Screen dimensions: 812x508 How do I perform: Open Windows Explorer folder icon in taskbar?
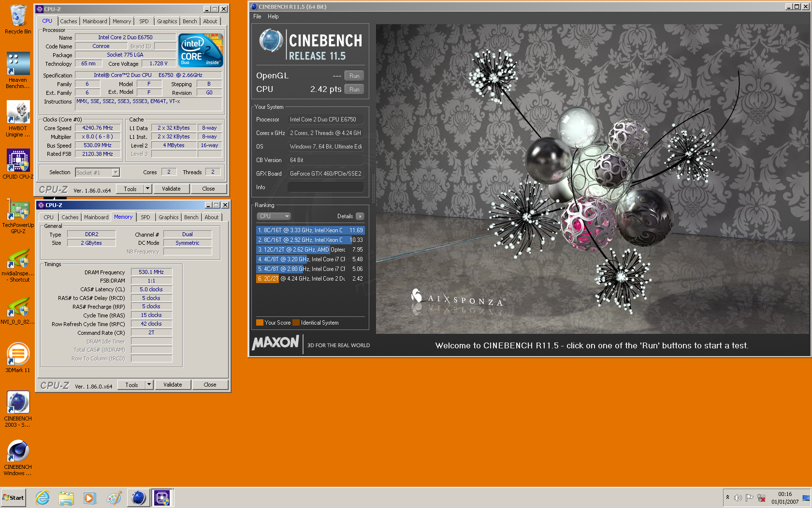point(66,498)
